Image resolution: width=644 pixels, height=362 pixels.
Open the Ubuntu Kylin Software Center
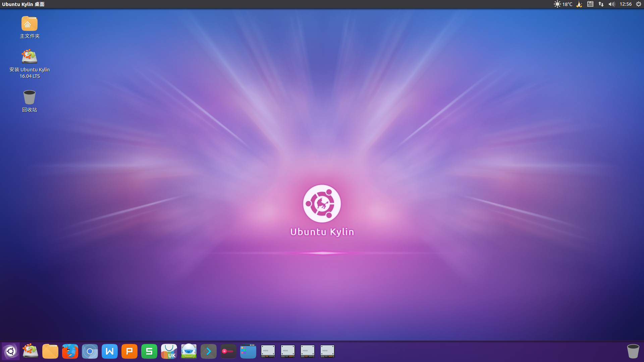(x=169, y=351)
